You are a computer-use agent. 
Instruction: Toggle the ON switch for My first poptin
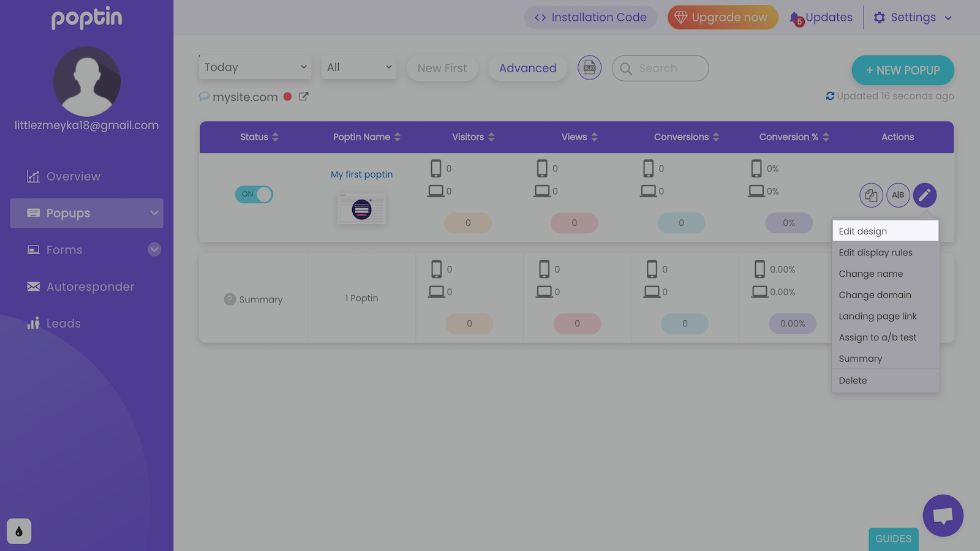click(x=254, y=195)
